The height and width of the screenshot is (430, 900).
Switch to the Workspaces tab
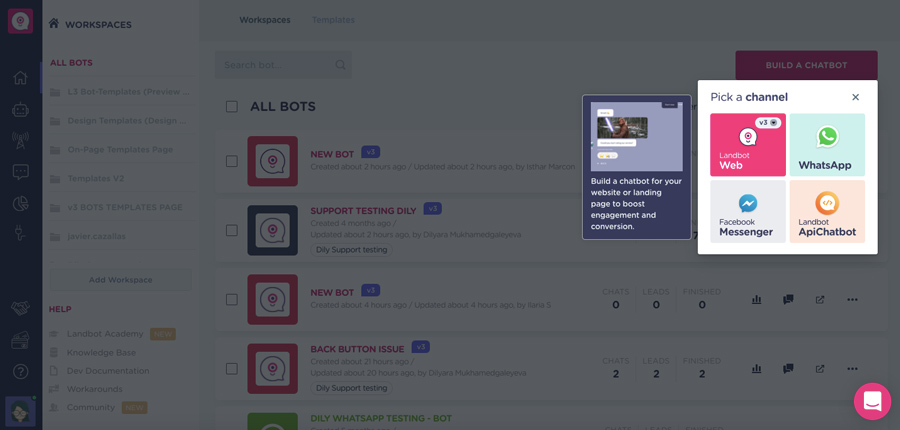tap(265, 20)
